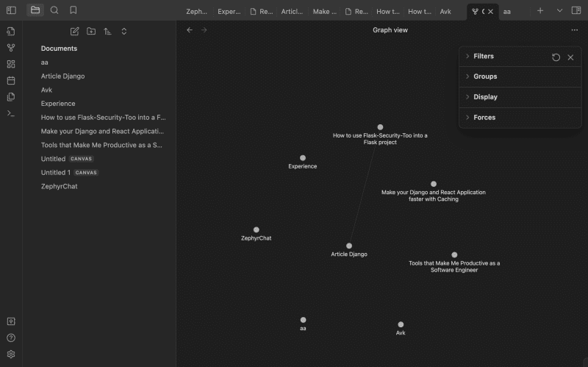
Task: Change the file sort order
Action: (107, 31)
